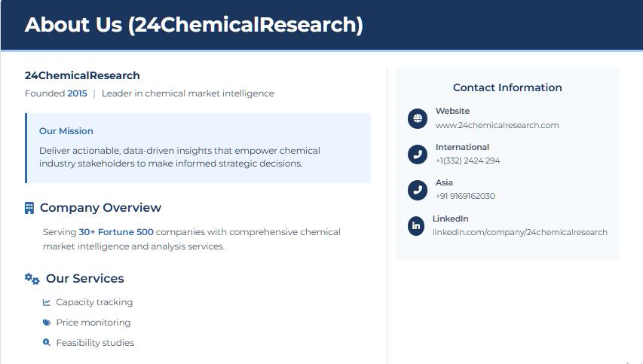Click the Company Overview section heading
Image resolution: width=643 pixels, height=364 pixels.
(100, 208)
